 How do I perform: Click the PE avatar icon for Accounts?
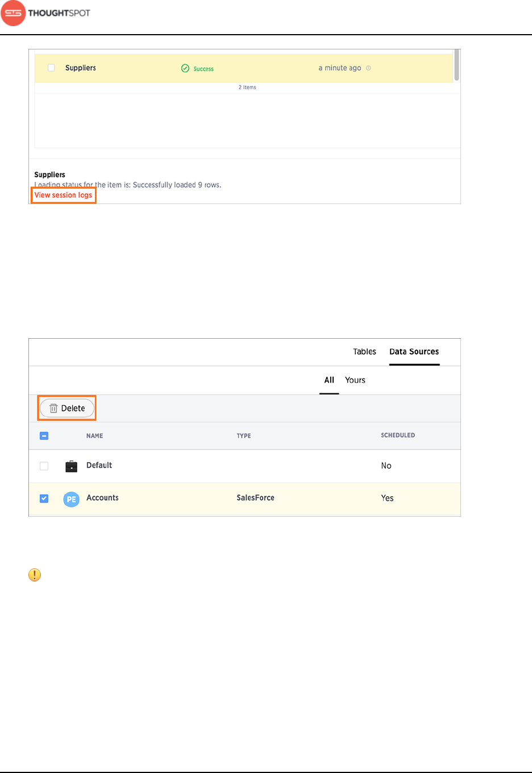coord(71,499)
